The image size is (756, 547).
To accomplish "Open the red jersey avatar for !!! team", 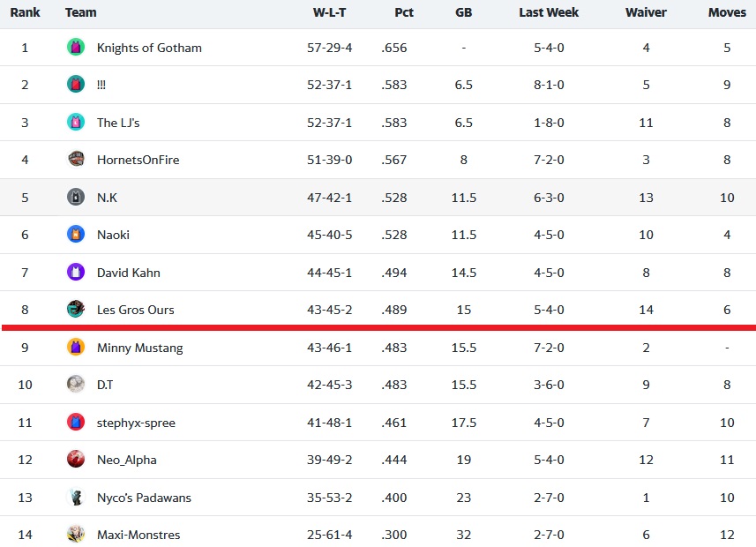I will 76,85.
